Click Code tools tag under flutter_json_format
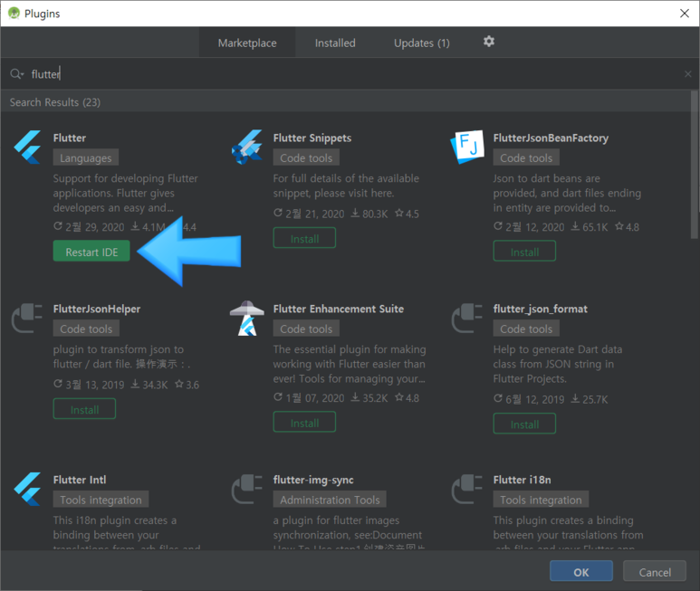 coord(526,329)
